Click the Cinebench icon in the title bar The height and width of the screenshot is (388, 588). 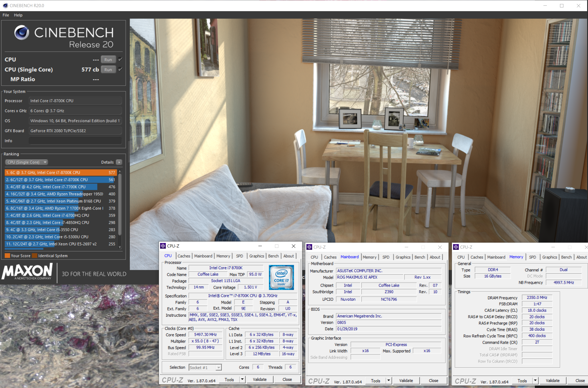point(5,5)
